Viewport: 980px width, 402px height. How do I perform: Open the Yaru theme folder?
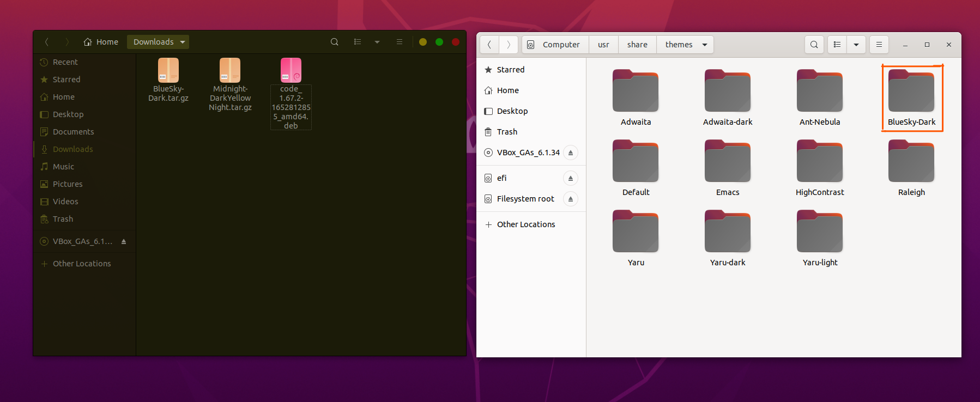(636, 238)
